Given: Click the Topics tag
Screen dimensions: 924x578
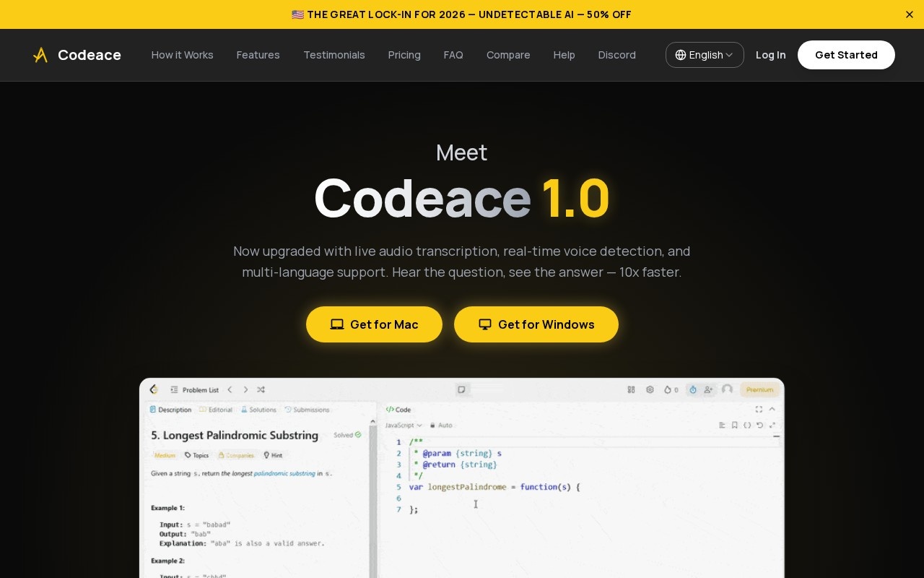Looking at the screenshot, I should 196,455.
